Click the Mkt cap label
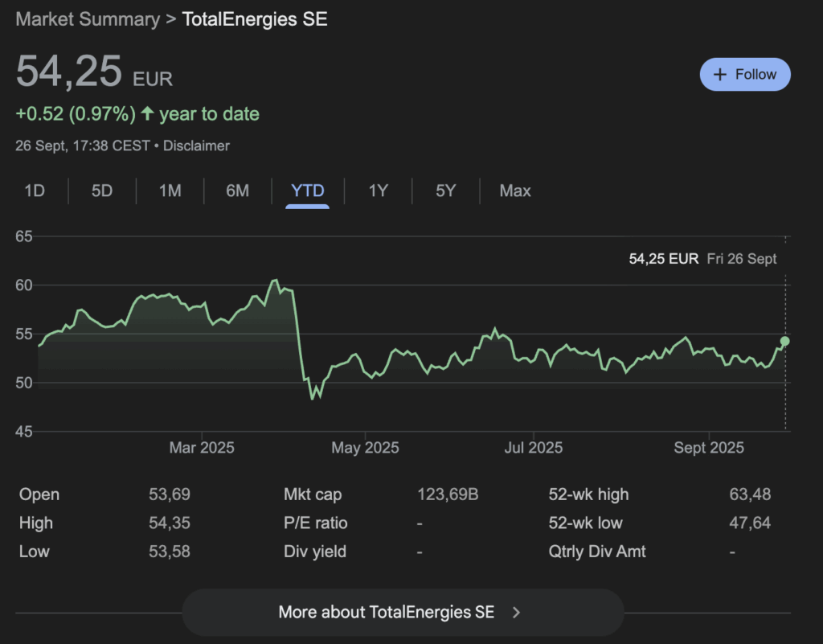823x644 pixels. (x=313, y=494)
